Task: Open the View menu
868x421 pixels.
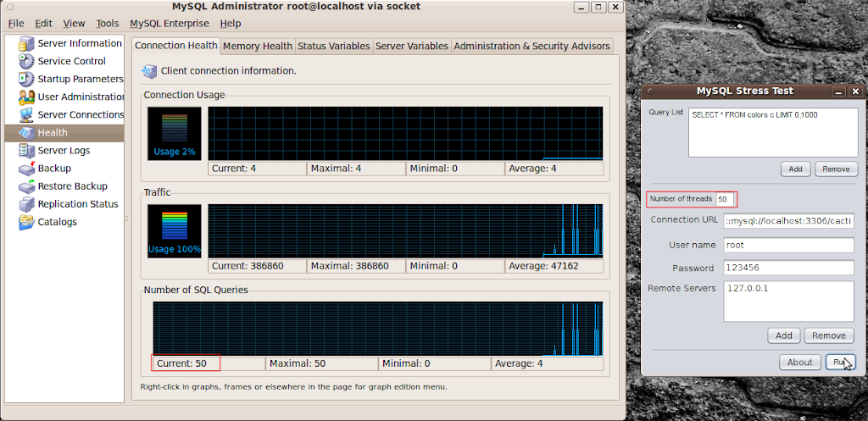Action: coord(75,23)
